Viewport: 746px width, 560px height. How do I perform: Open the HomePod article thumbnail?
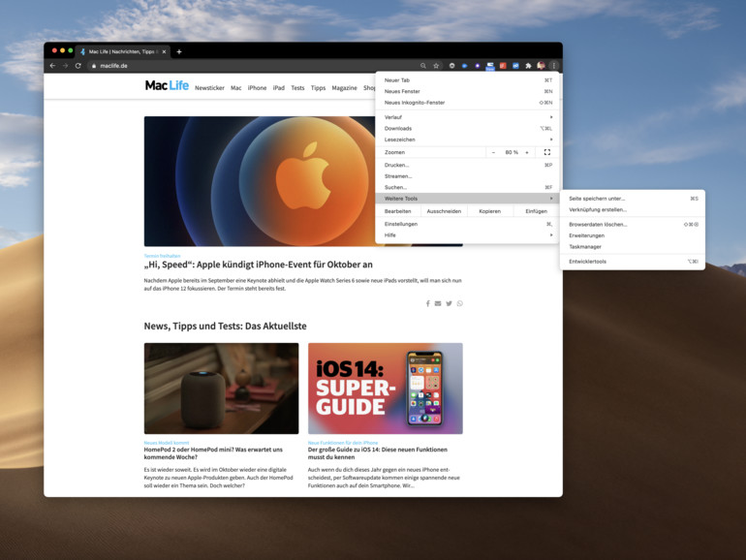pyautogui.click(x=221, y=389)
